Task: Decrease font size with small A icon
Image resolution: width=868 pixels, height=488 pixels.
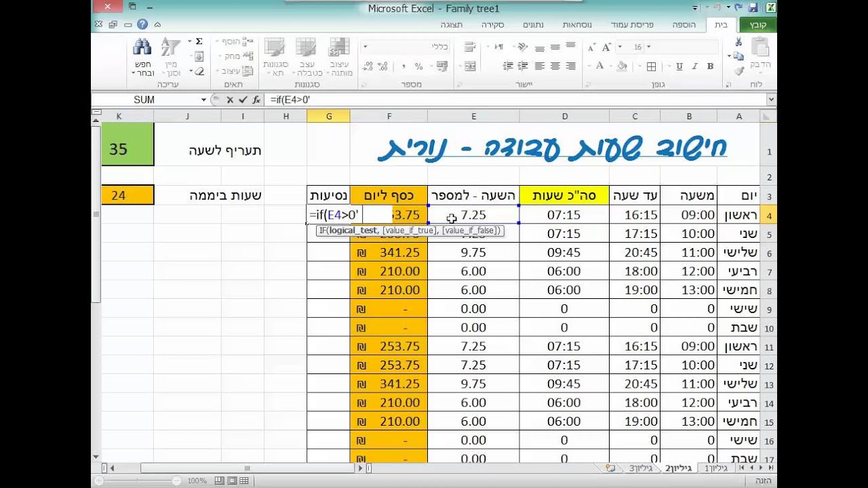Action: point(591,47)
